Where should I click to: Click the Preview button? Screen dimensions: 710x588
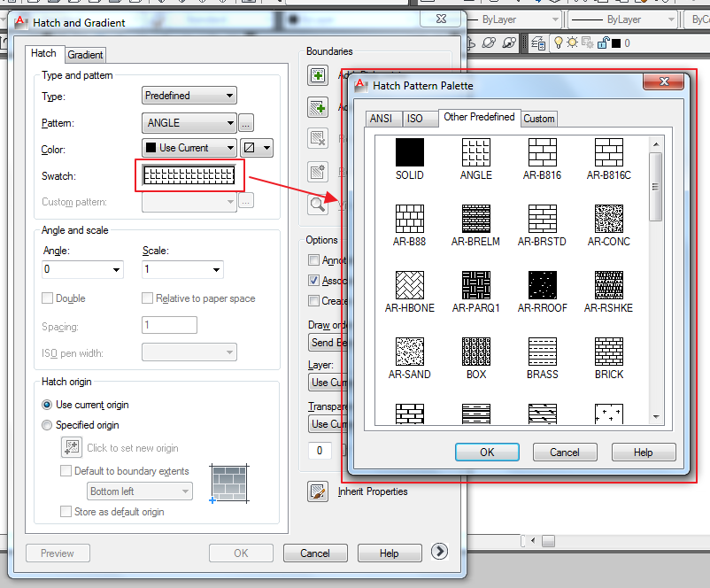(57, 552)
